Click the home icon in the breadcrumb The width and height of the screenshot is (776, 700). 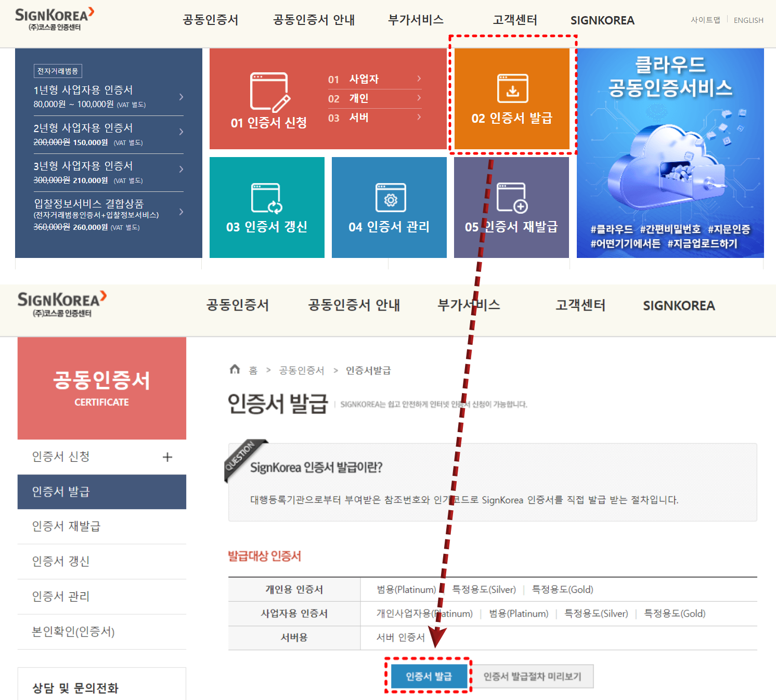click(x=234, y=370)
